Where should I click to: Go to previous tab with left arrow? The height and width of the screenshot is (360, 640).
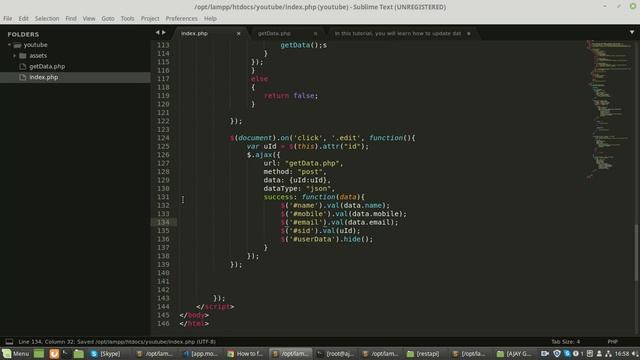tap(158, 32)
